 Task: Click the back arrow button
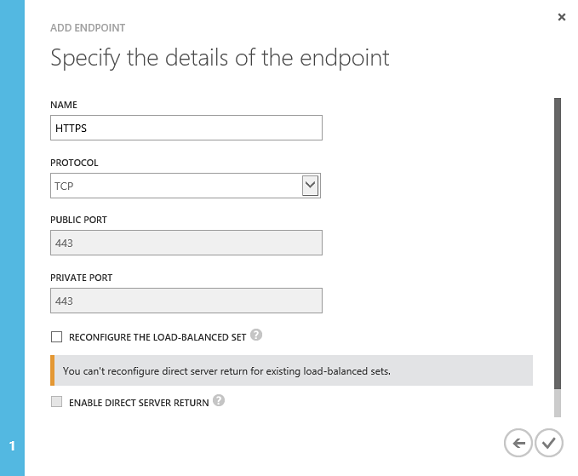pos(518,443)
